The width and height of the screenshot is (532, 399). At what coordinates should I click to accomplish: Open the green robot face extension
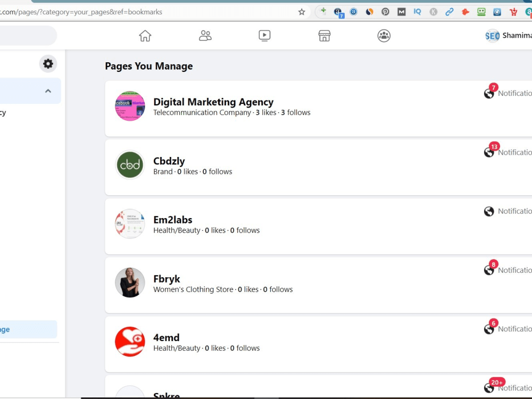(x=481, y=12)
